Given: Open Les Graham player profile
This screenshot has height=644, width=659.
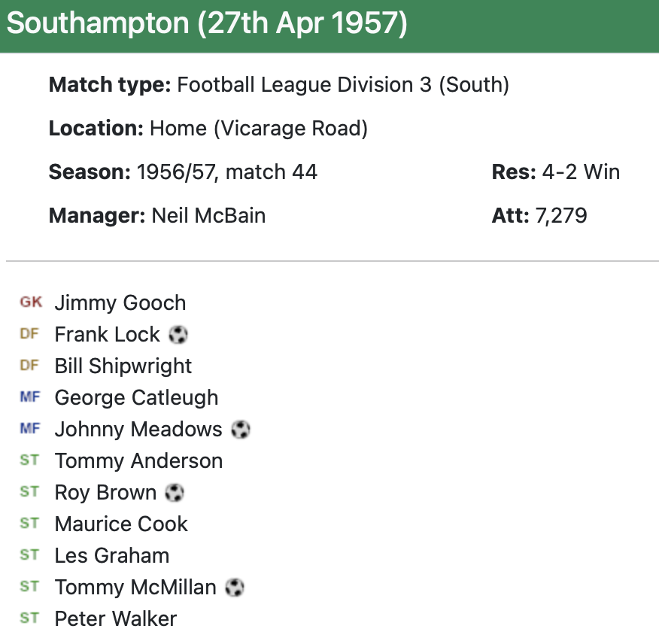Looking at the screenshot, I should [x=112, y=556].
